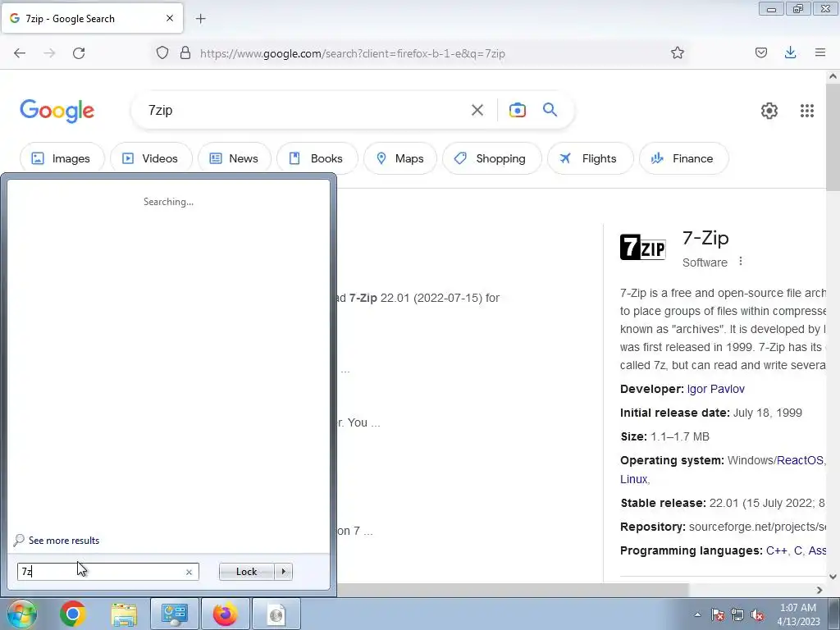Switch to Flights results
Viewport: 840px width, 630px height.
click(590, 158)
